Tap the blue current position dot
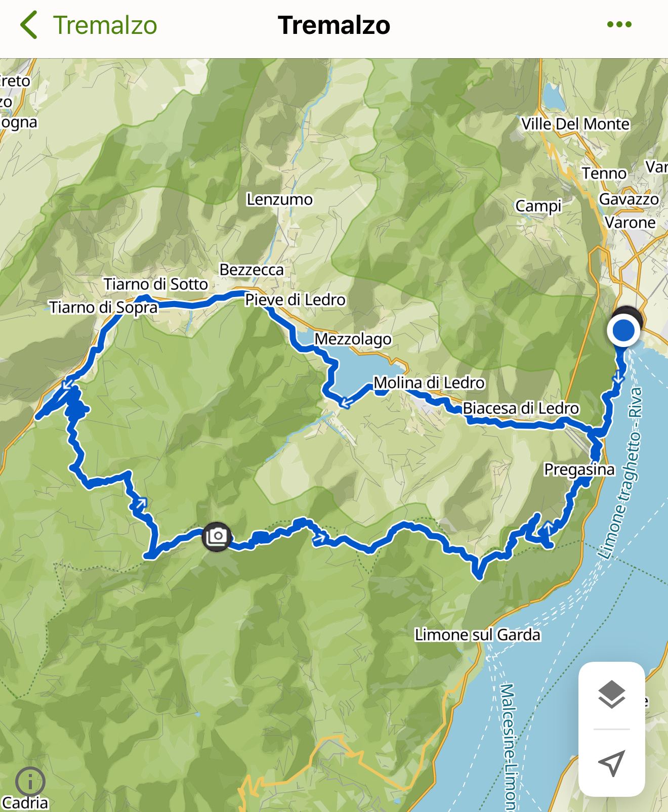Viewport: 668px width, 812px height. [x=623, y=330]
